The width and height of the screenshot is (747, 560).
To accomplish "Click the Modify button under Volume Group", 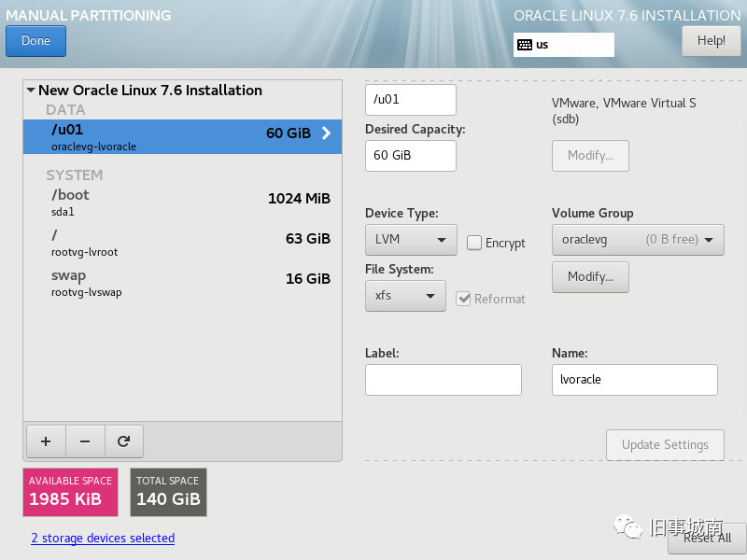I will point(590,276).
